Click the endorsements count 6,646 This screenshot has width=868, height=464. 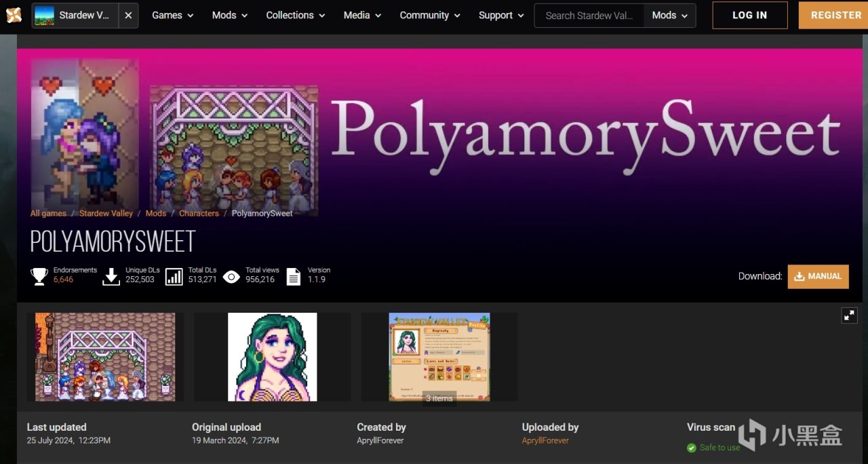(x=63, y=279)
